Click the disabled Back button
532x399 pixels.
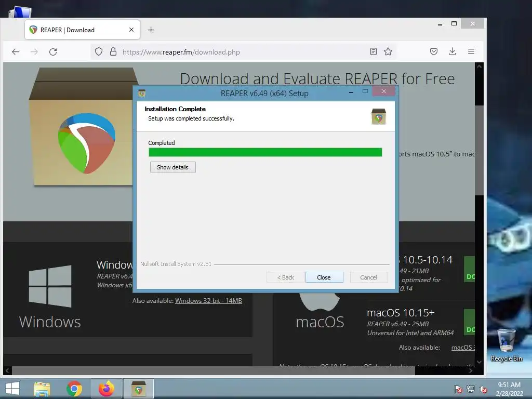click(285, 277)
